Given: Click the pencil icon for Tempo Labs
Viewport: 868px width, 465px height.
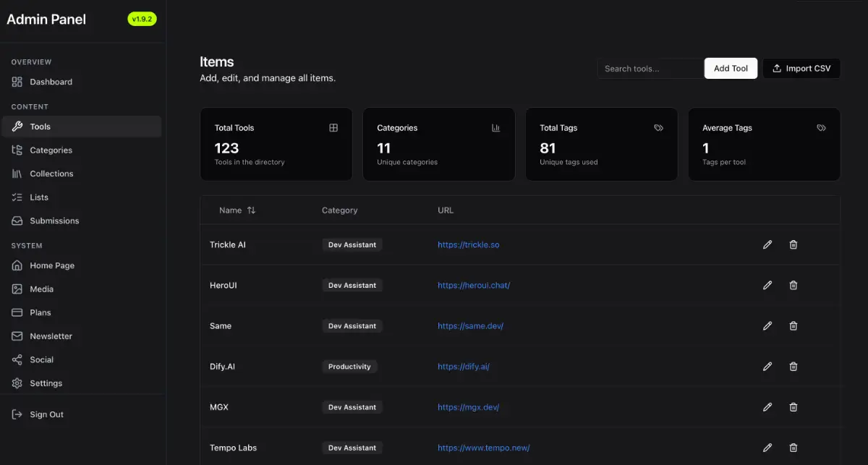Looking at the screenshot, I should 767,448.
